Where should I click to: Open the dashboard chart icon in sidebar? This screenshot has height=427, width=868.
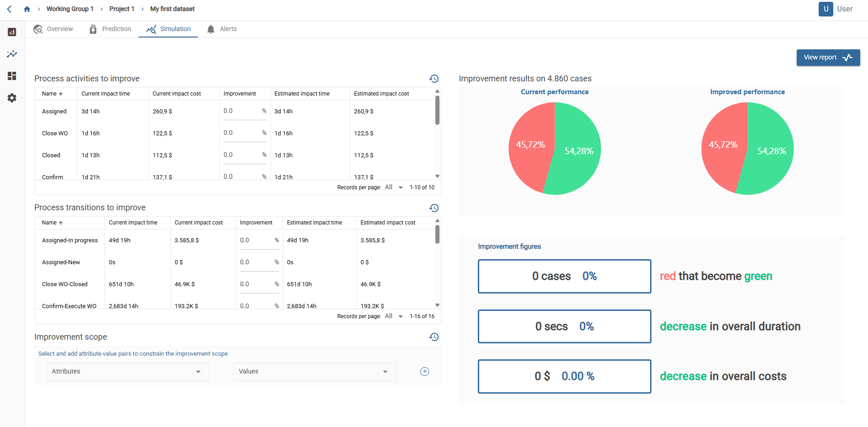[12, 32]
